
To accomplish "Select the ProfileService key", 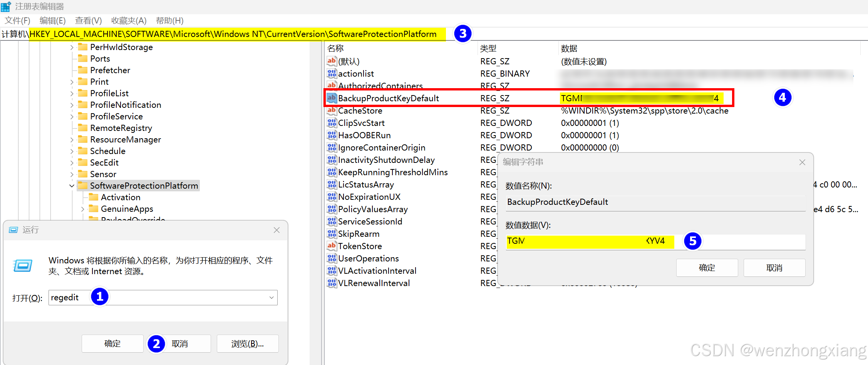I will click(116, 116).
